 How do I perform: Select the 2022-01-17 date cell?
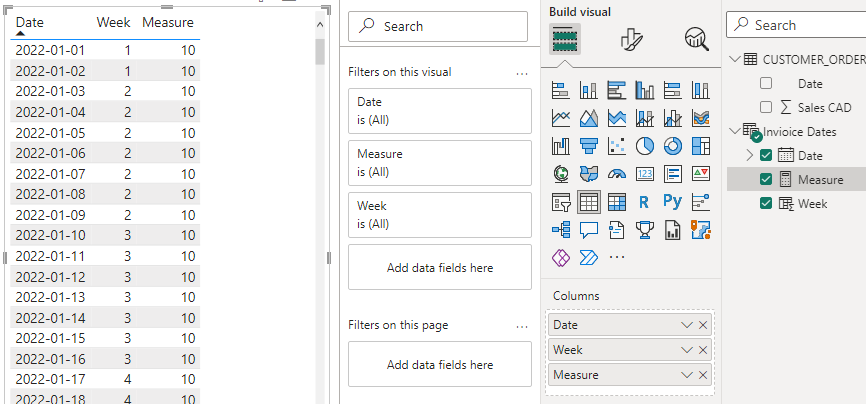coord(50,380)
